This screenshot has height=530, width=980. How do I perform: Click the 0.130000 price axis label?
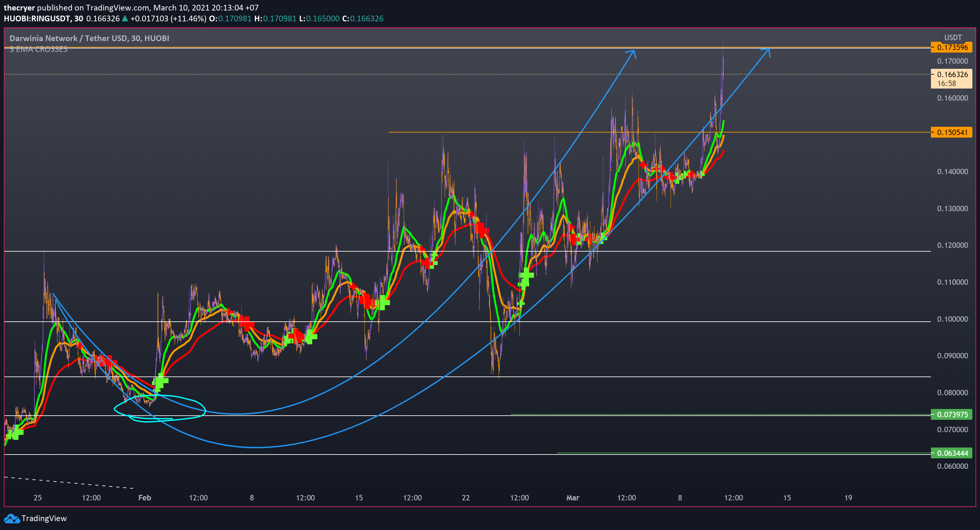pos(952,208)
